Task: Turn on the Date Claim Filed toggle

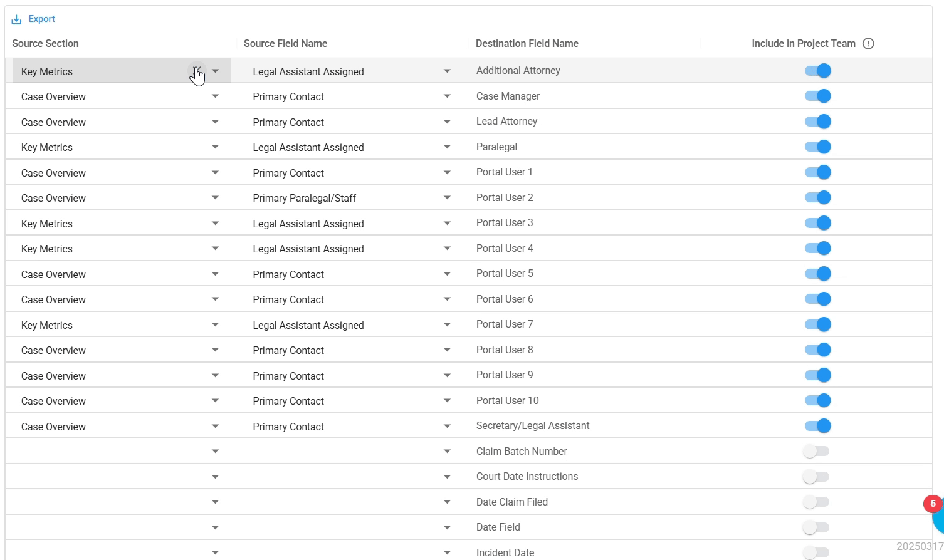Action: [x=816, y=502]
